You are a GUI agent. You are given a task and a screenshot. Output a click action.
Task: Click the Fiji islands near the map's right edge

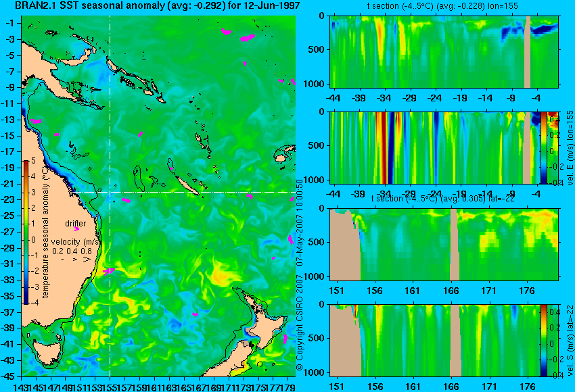click(285, 153)
